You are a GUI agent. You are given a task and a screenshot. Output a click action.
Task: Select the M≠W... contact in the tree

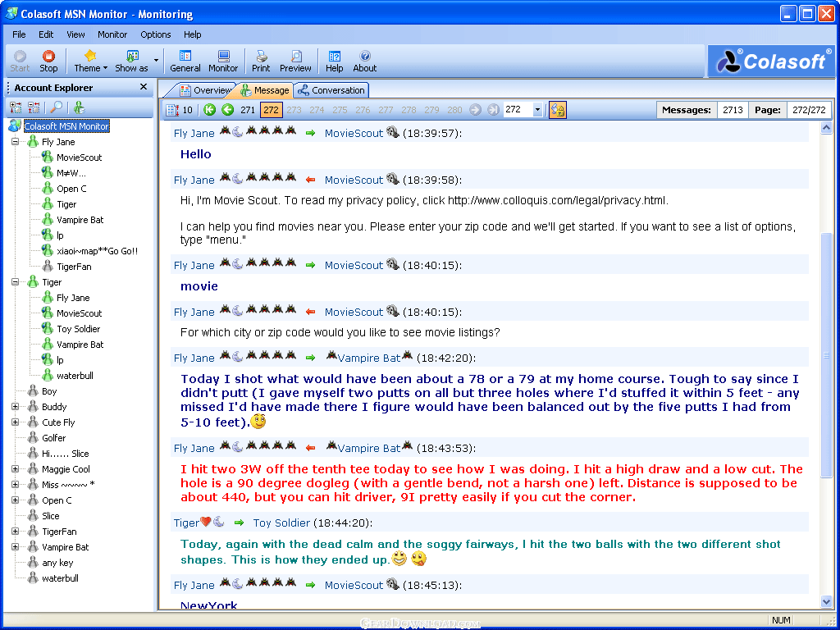click(x=71, y=173)
